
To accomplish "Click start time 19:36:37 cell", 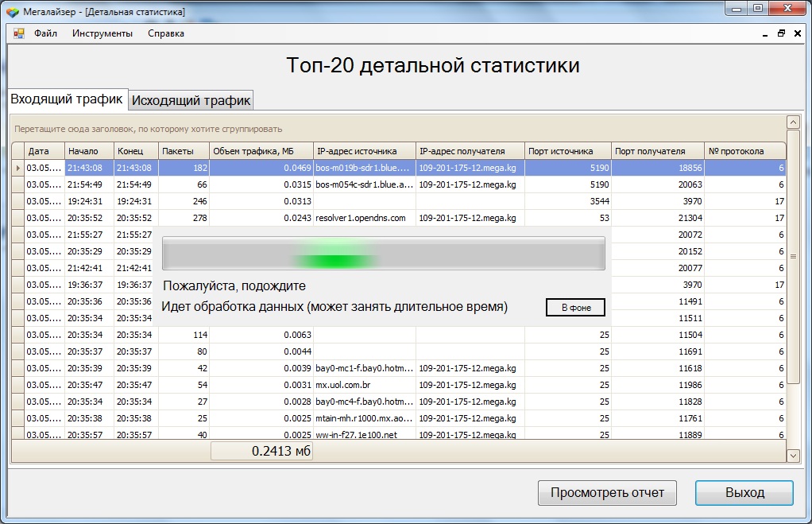I will coord(89,285).
